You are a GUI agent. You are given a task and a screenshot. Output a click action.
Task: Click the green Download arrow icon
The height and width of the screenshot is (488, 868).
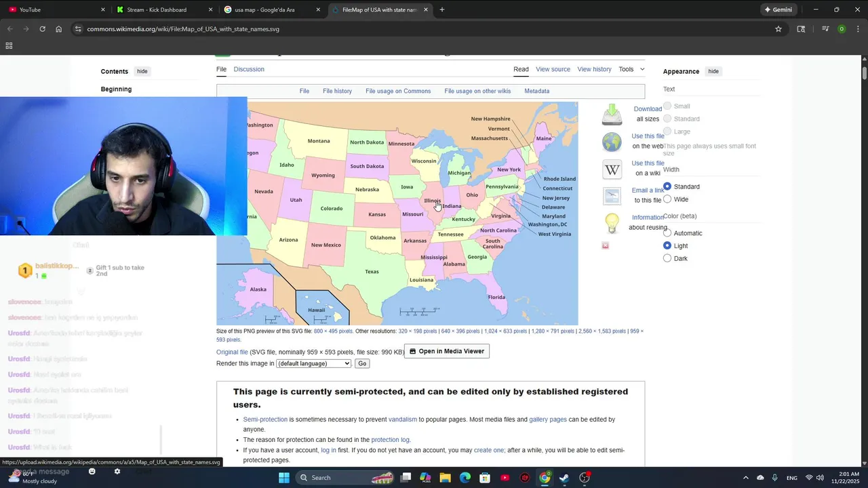[x=612, y=114]
